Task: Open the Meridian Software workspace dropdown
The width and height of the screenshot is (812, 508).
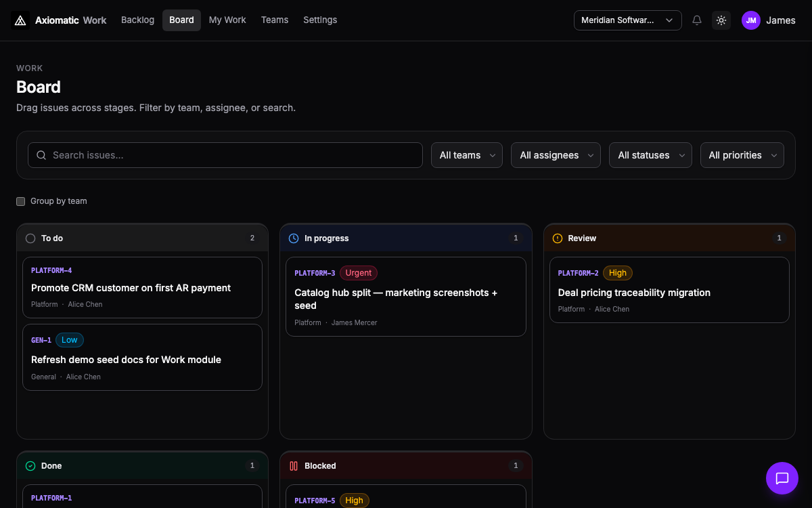Action: tap(628, 20)
